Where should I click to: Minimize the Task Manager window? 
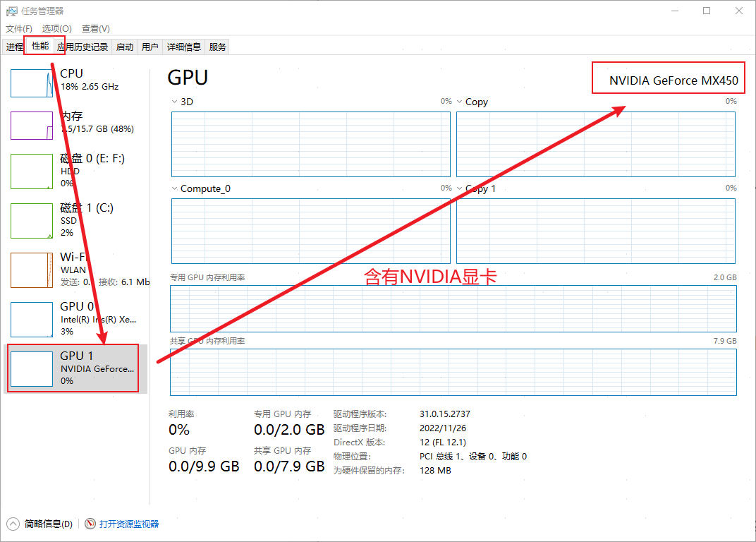[674, 11]
